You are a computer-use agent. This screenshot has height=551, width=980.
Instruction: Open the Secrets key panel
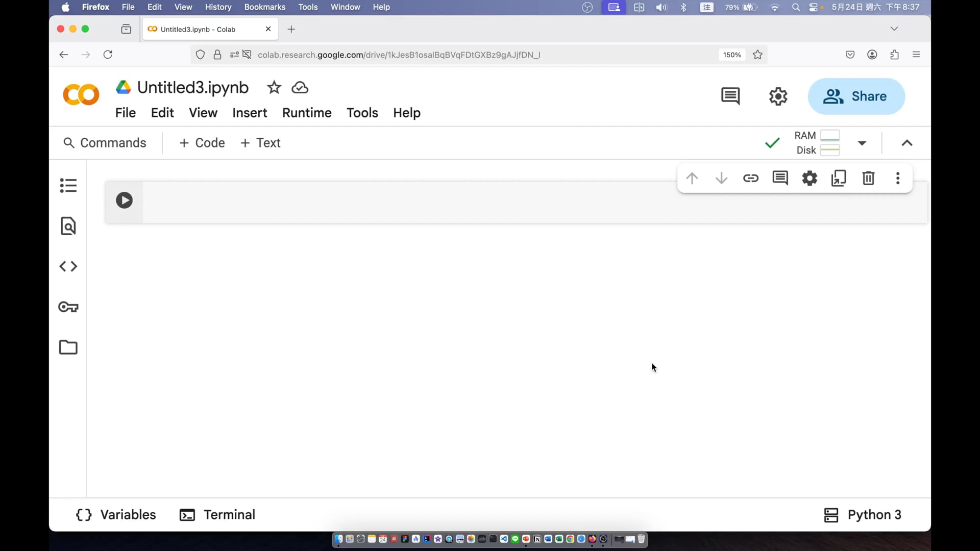tap(68, 307)
